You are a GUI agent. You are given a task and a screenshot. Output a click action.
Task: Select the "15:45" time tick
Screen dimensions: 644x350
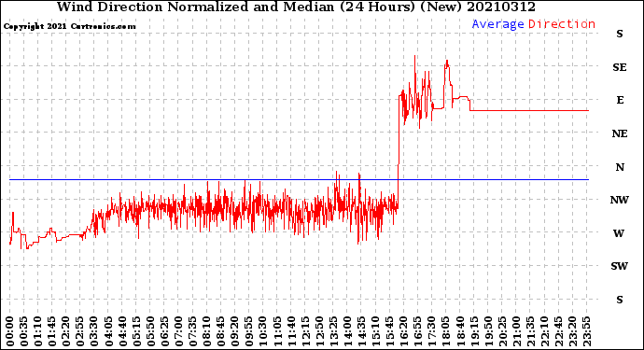point(390,331)
